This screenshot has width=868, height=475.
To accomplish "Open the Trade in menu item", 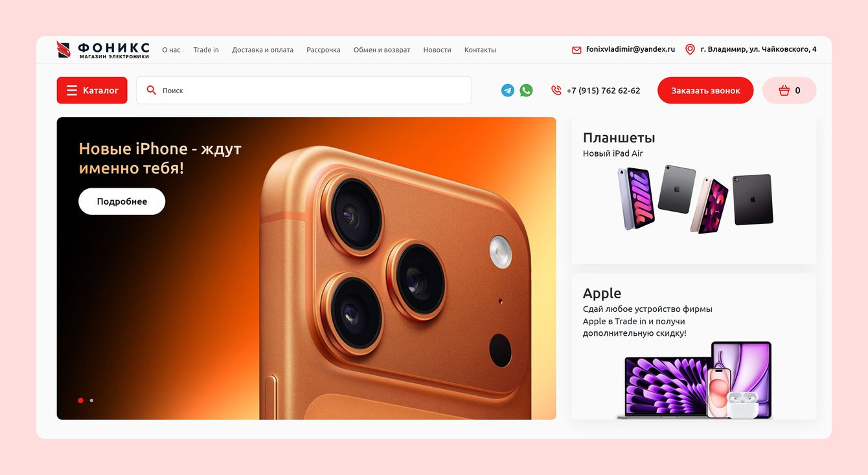I will [x=206, y=50].
